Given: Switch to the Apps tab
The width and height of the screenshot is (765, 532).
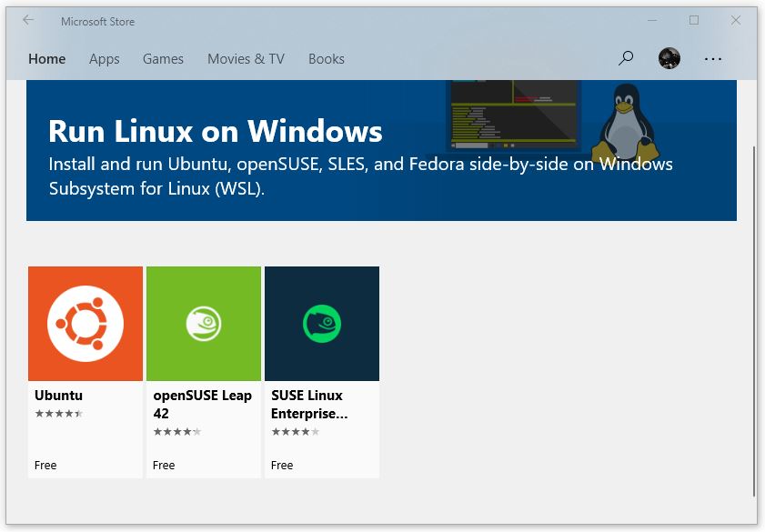Looking at the screenshot, I should tap(104, 59).
